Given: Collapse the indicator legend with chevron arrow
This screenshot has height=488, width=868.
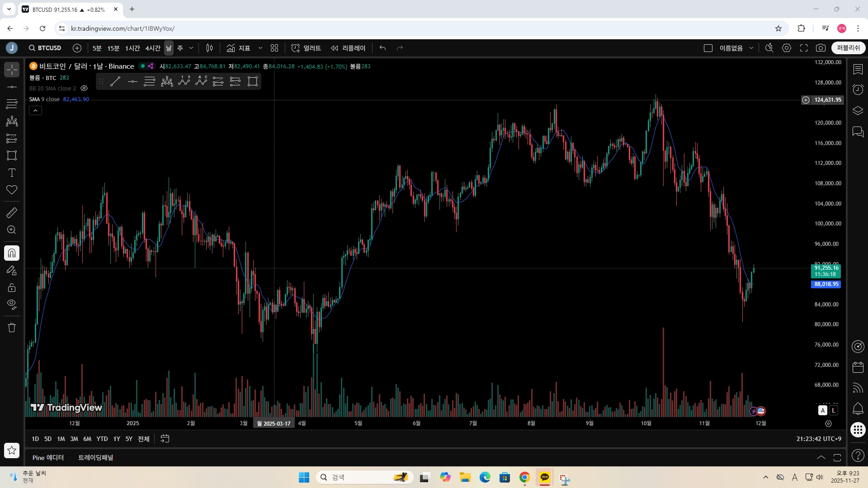Looking at the screenshot, I should [36, 110].
